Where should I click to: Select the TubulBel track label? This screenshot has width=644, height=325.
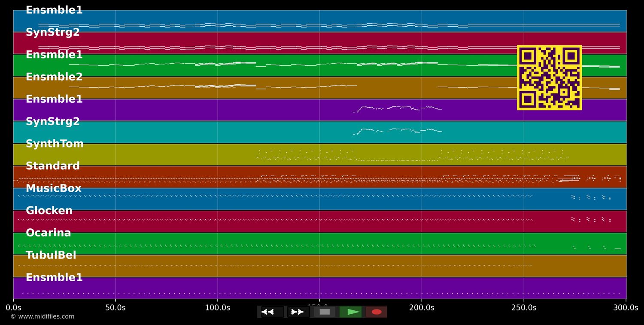51,255
